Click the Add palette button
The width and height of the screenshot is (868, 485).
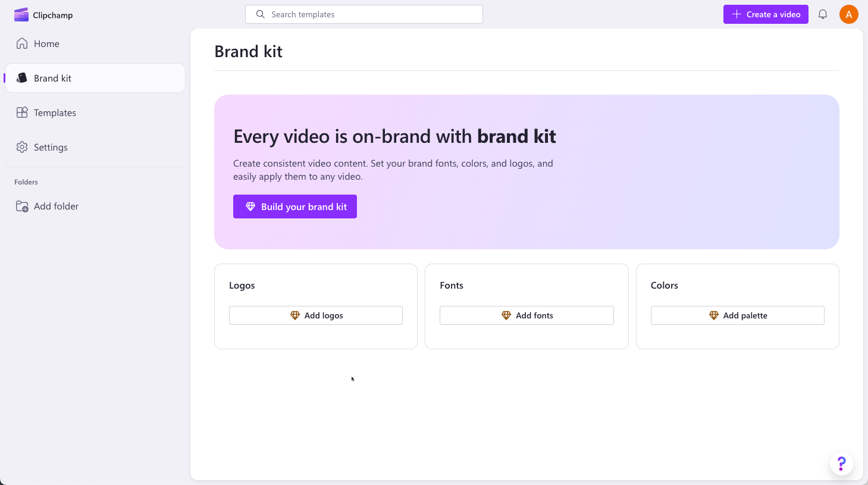[x=737, y=315]
